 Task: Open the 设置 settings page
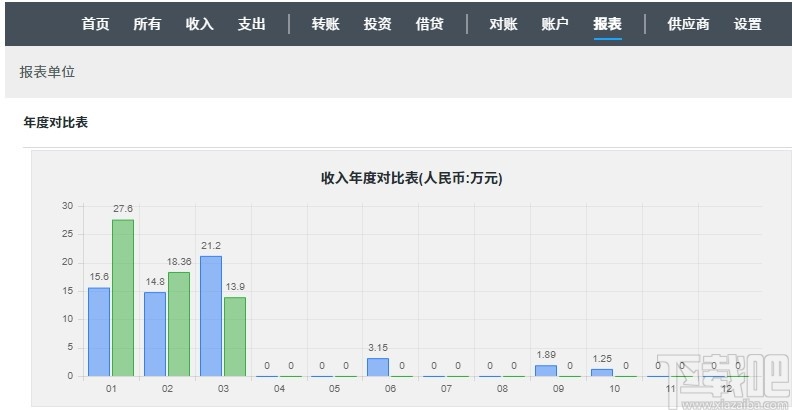pyautogui.click(x=748, y=24)
